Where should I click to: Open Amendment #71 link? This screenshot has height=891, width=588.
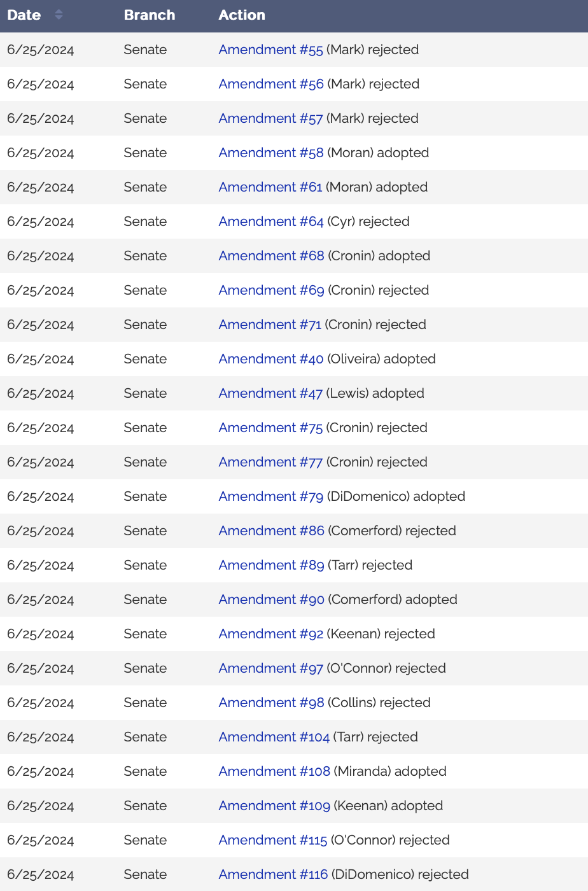tap(270, 325)
